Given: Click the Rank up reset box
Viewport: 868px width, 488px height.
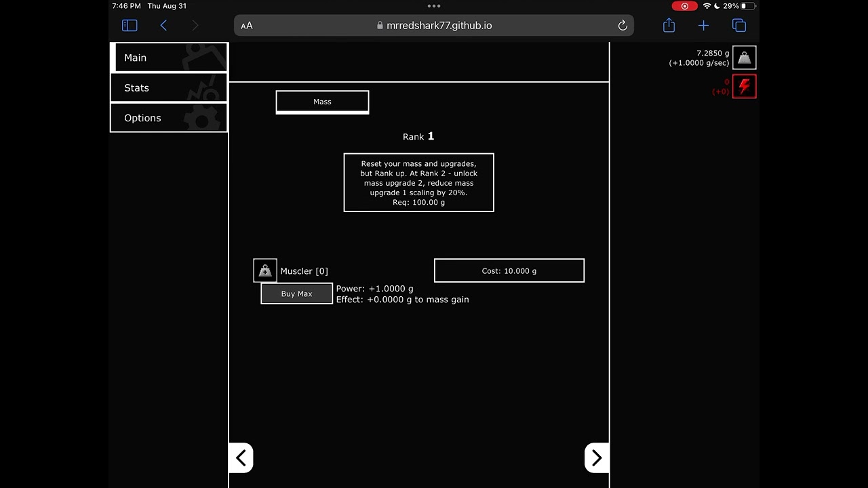Looking at the screenshot, I should (418, 183).
